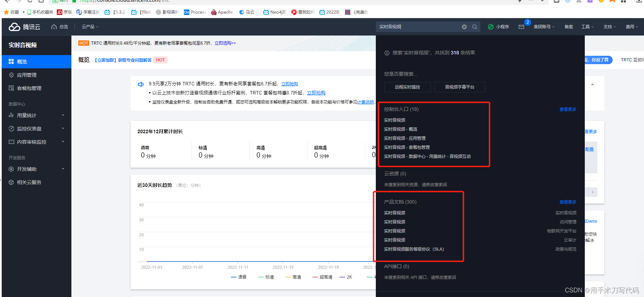Open the 支持 dropdown menu

pos(610,27)
